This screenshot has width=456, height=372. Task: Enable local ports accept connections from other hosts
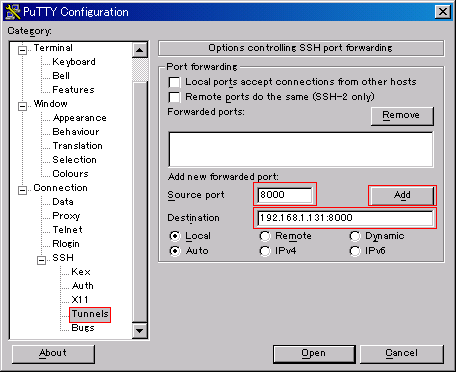click(x=174, y=82)
